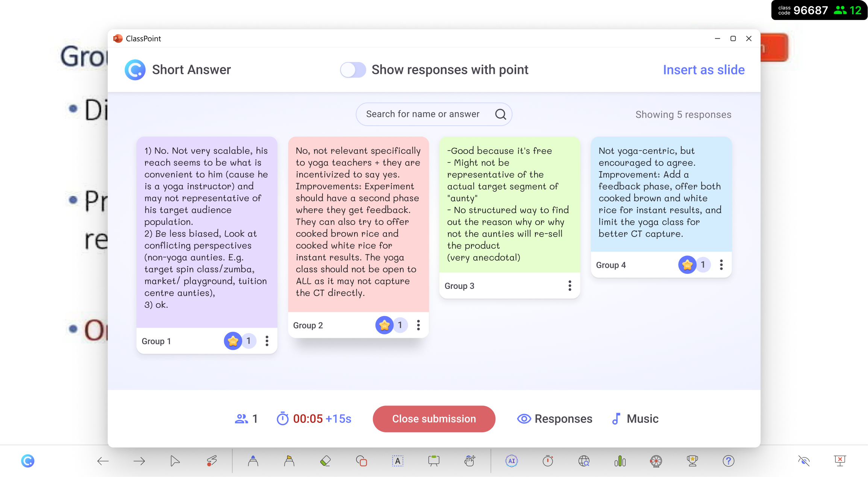Select the eraser tool in bottom toolbar
This screenshot has width=868, height=477.
[325, 461]
